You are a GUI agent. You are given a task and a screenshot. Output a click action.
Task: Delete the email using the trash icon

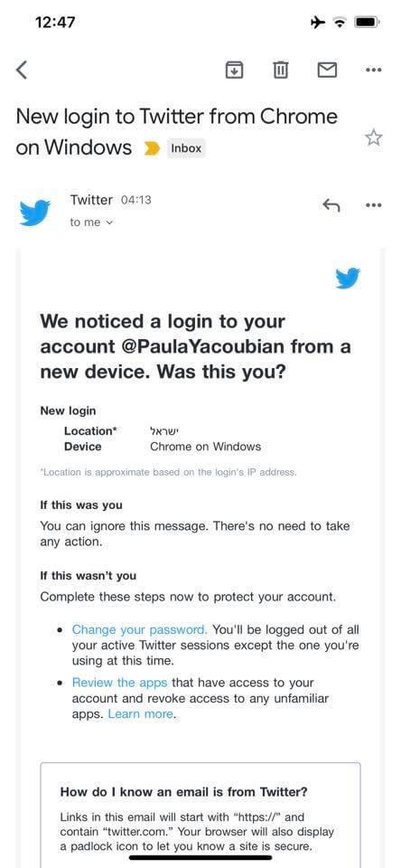point(281,70)
